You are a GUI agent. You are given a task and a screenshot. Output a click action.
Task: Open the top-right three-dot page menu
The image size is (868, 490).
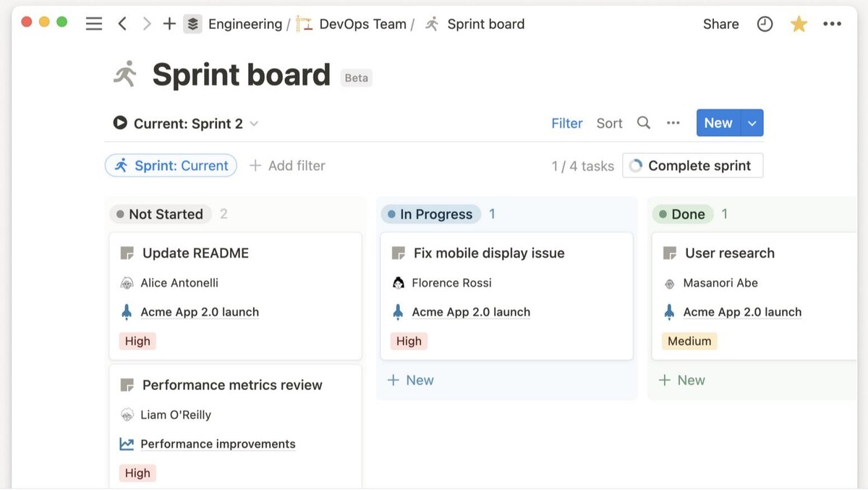pyautogui.click(x=832, y=24)
